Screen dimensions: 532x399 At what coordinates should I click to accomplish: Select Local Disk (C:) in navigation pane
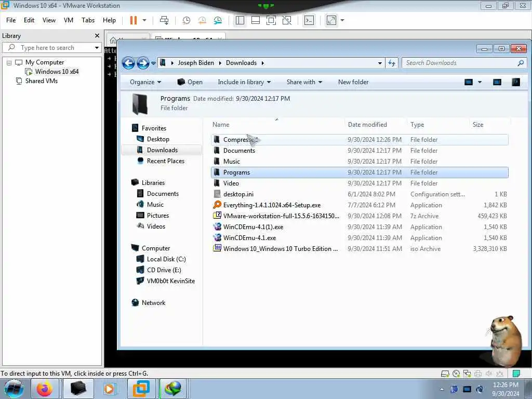[166, 259]
